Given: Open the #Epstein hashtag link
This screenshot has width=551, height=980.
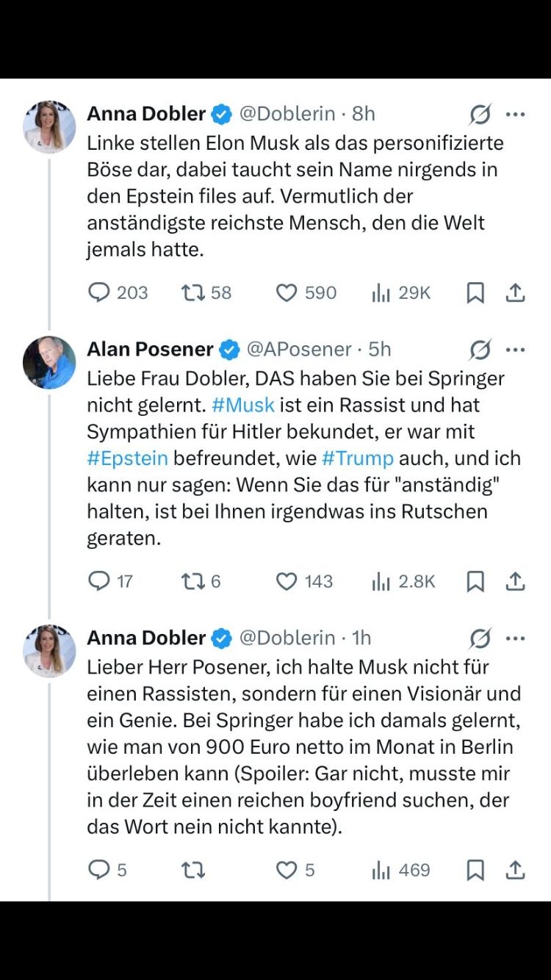Looking at the screenshot, I should click(x=127, y=458).
